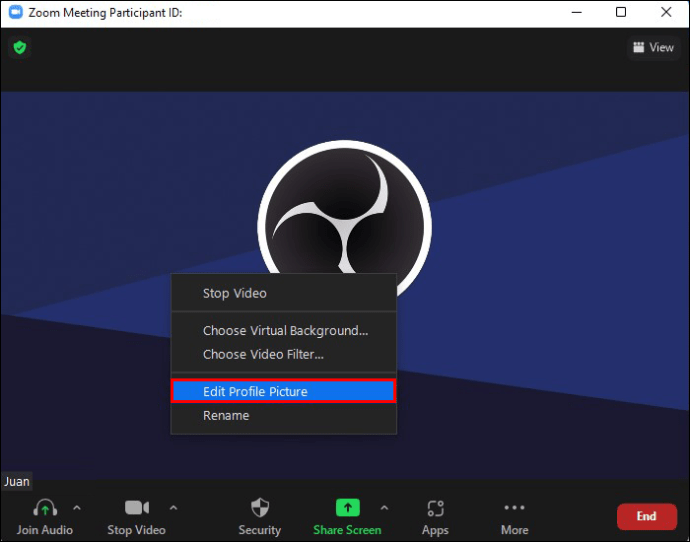Open the Security shield icon
The image size is (690, 542).
(260, 507)
